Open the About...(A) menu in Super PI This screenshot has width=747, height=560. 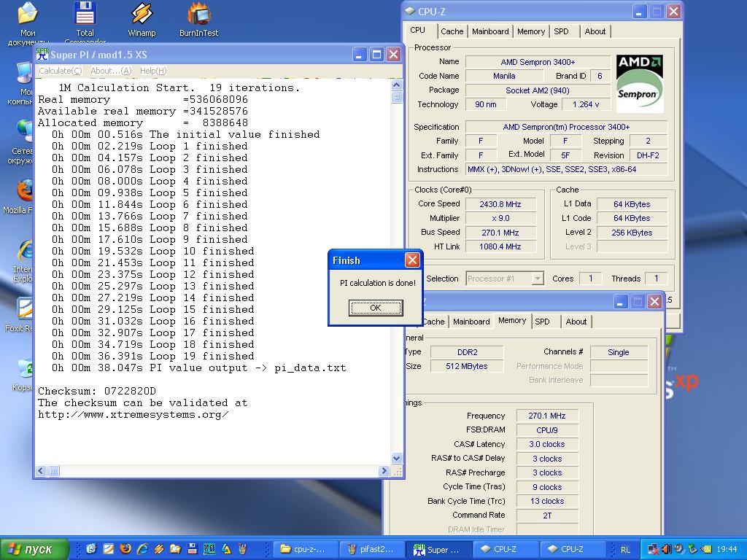point(111,71)
